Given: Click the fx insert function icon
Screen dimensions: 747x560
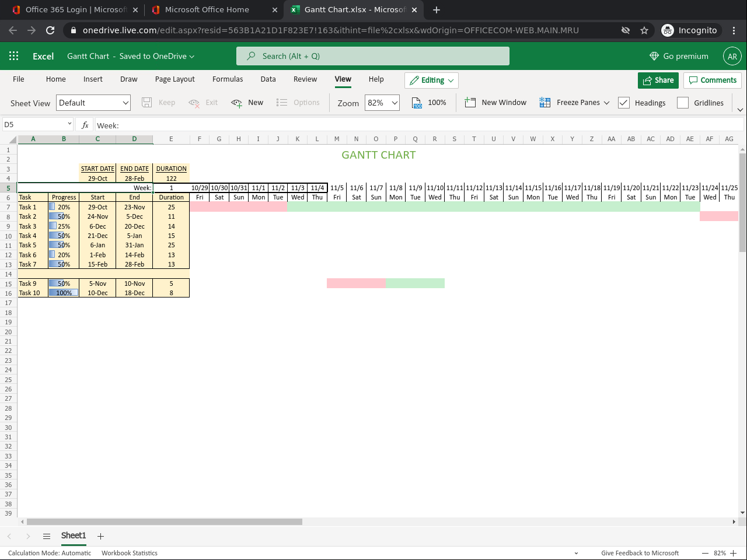Looking at the screenshot, I should tap(85, 125).
